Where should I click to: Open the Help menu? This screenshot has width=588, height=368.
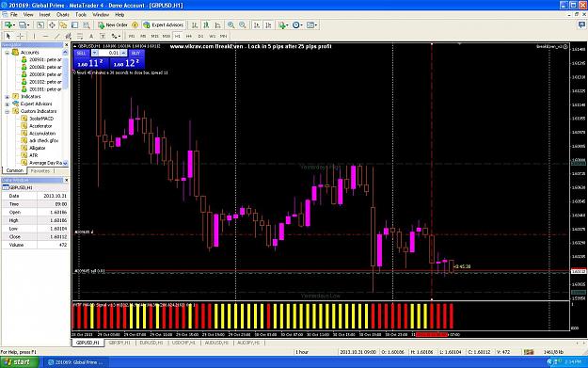pos(119,15)
